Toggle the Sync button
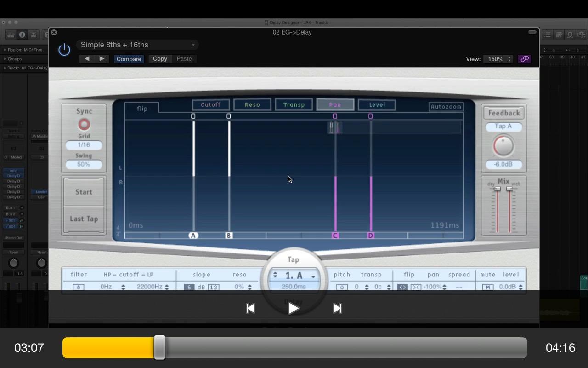Image resolution: width=588 pixels, height=368 pixels. (84, 124)
